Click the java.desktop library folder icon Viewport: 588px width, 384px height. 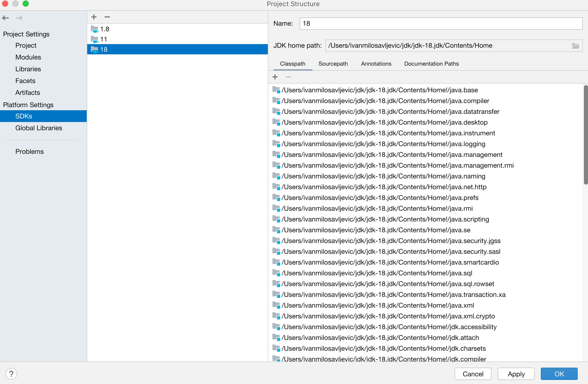coord(276,122)
